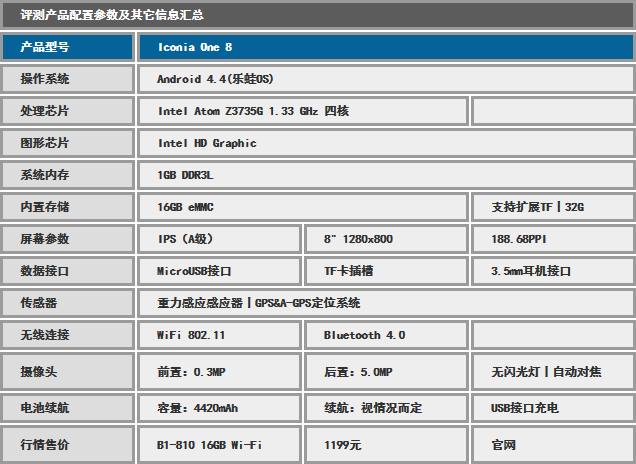Select the 电池续航 row label
This screenshot has width=636, height=464.
pyautogui.click(x=67, y=408)
